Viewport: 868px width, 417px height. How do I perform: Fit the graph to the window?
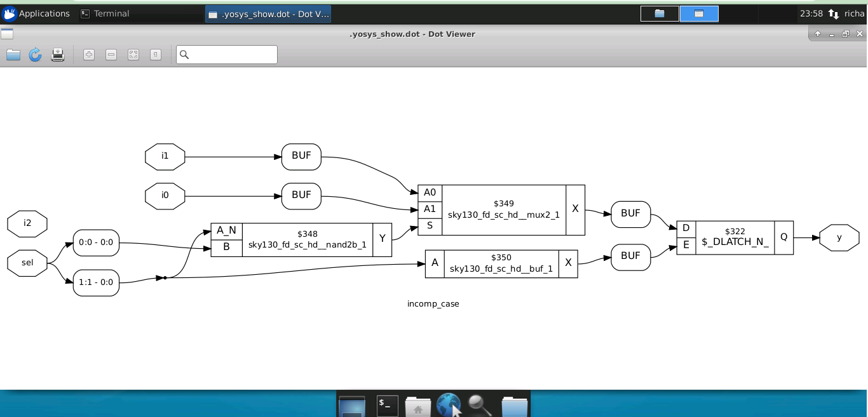(133, 55)
